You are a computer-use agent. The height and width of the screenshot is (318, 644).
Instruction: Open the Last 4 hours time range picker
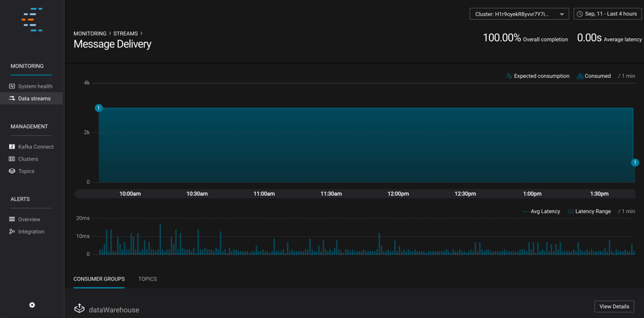[607, 14]
